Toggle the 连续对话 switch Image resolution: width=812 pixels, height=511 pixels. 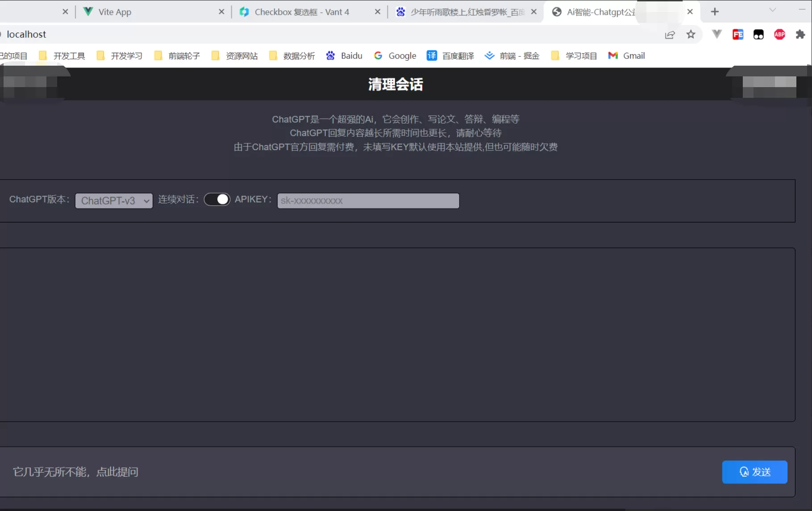[x=217, y=199]
